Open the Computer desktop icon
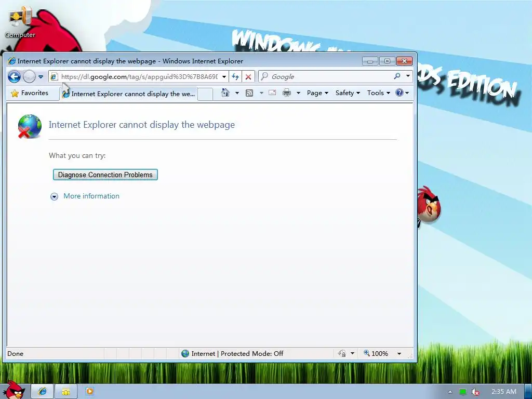This screenshot has height=399, width=532. [x=20, y=21]
